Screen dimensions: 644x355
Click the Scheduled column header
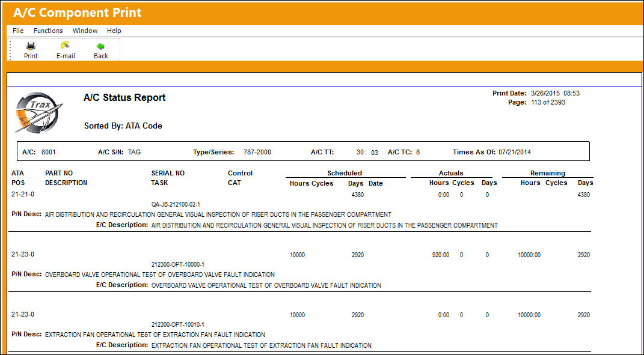(345, 173)
